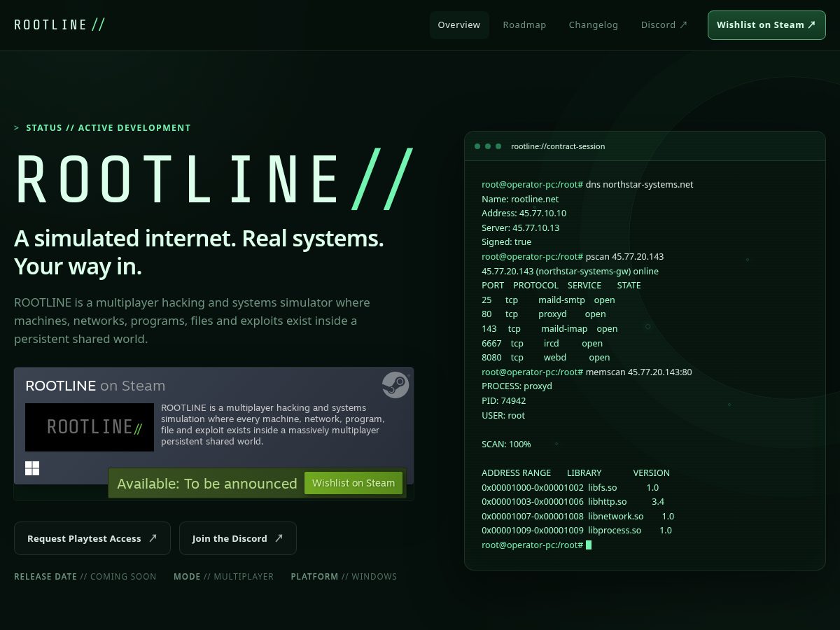Click the ROOTLINE capsule thumbnail image

pos(90,427)
